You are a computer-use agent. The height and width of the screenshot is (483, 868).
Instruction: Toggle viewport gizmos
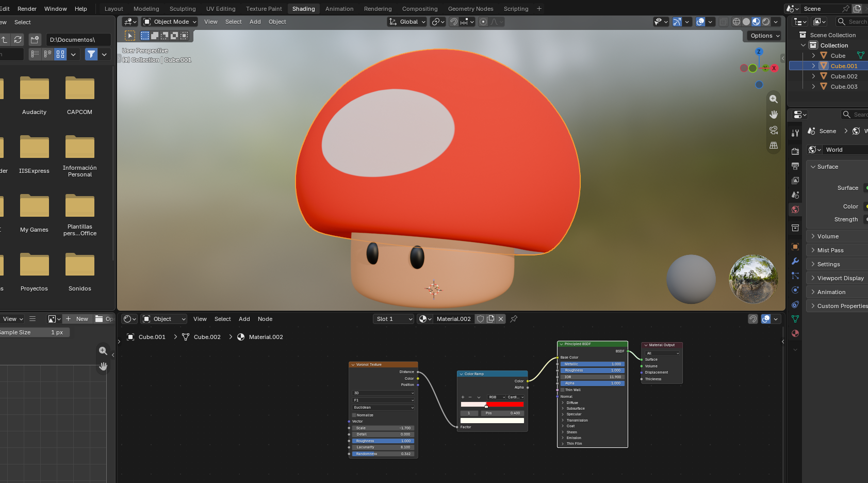677,22
